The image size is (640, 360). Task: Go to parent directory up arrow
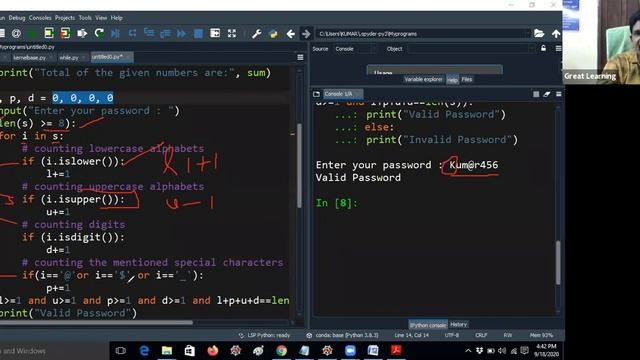556,33
